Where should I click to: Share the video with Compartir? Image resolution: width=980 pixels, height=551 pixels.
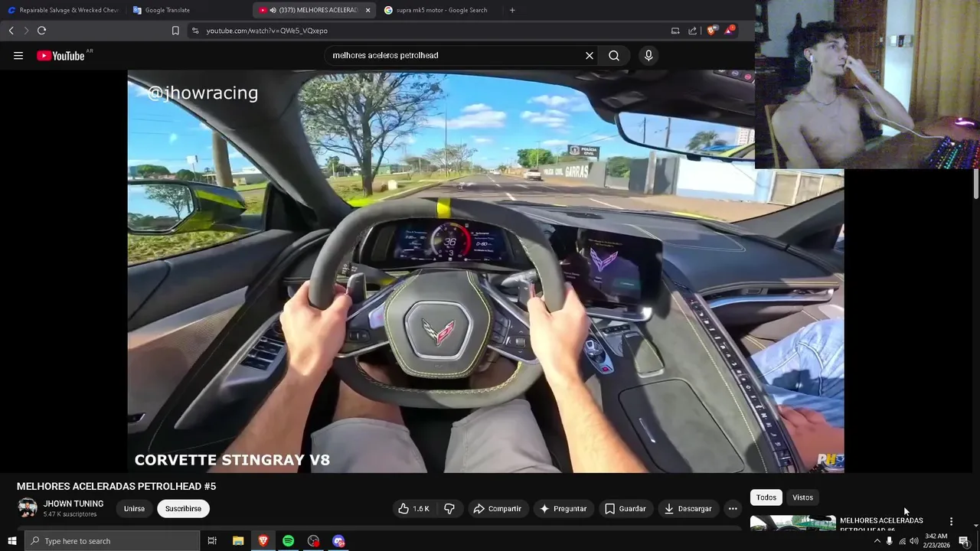tap(497, 508)
